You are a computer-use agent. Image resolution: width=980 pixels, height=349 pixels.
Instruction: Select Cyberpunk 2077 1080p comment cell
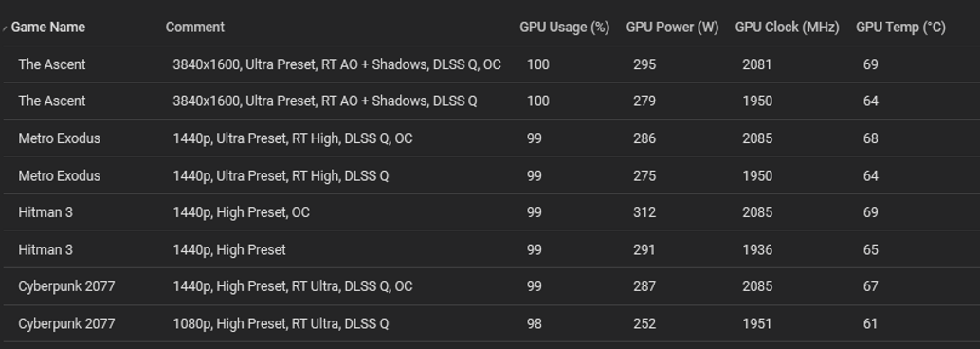(x=281, y=323)
